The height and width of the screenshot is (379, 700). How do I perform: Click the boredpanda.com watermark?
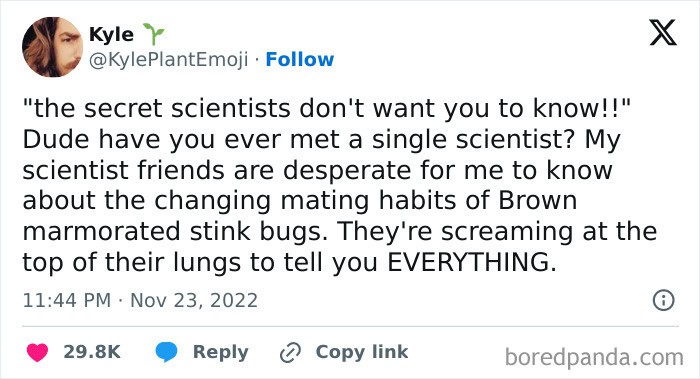tap(594, 357)
